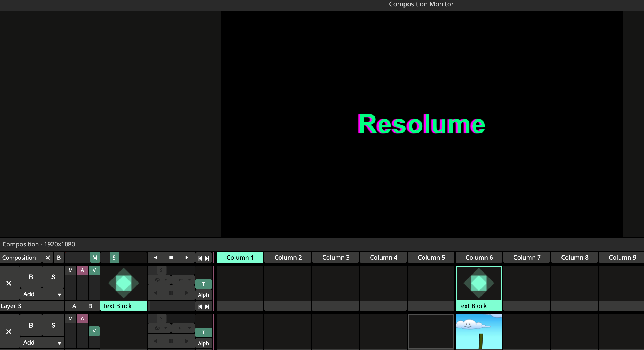Jump to the next clip on Layer 3
The image size is (644, 350).
point(207,306)
